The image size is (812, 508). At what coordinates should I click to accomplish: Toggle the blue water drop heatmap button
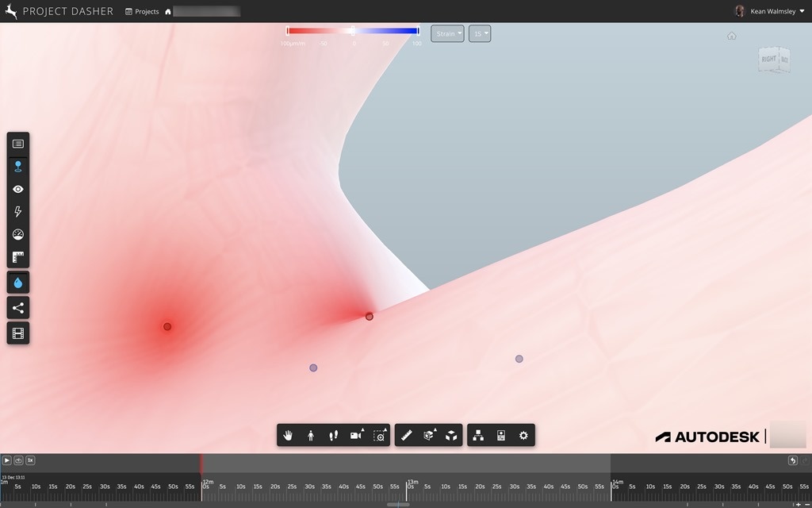pos(18,283)
